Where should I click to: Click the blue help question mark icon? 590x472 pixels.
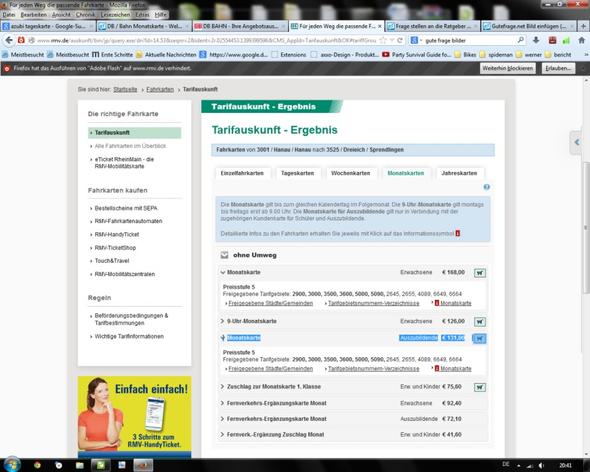487,187
